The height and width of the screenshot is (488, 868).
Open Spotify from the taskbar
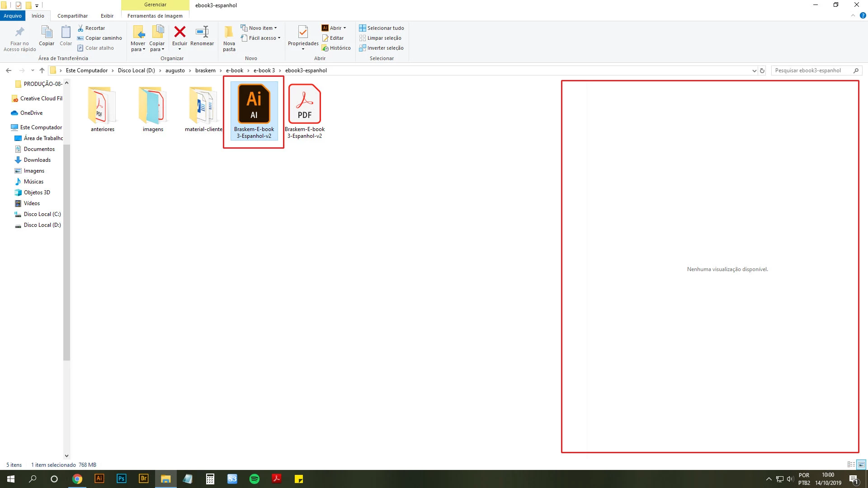coord(255,479)
